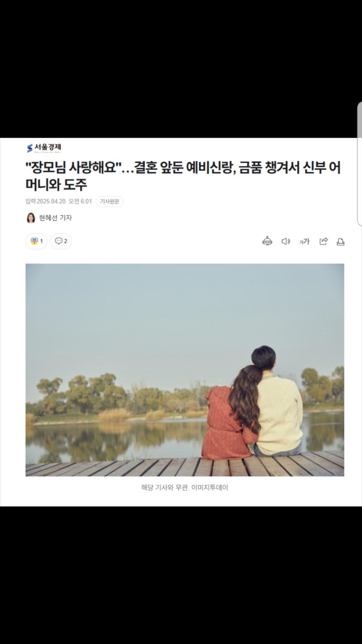Tap the 입력 2025.04.20 date text
This screenshot has width=362, height=644.
[59, 202]
